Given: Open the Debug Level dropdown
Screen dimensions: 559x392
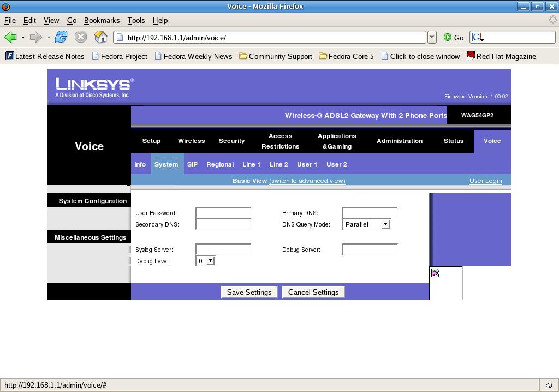Looking at the screenshot, I should 210,261.
